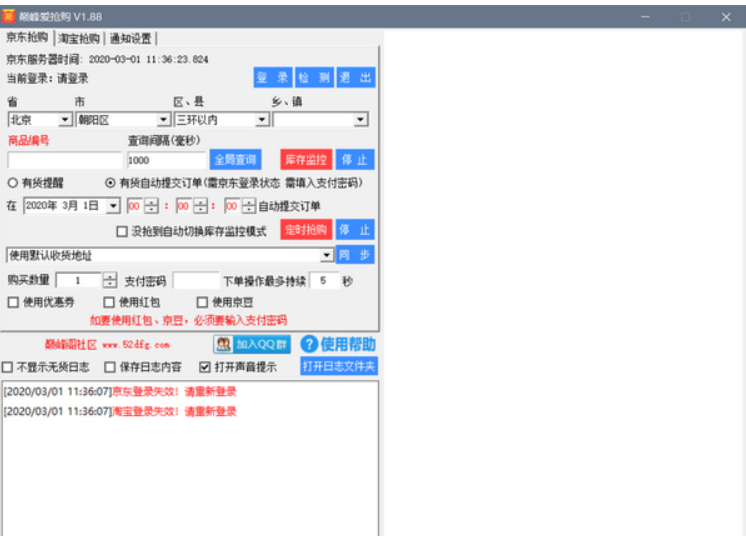Click 停止 next to 定时抢购
Image resolution: width=746 pixels, height=536 pixels.
pyautogui.click(x=354, y=230)
